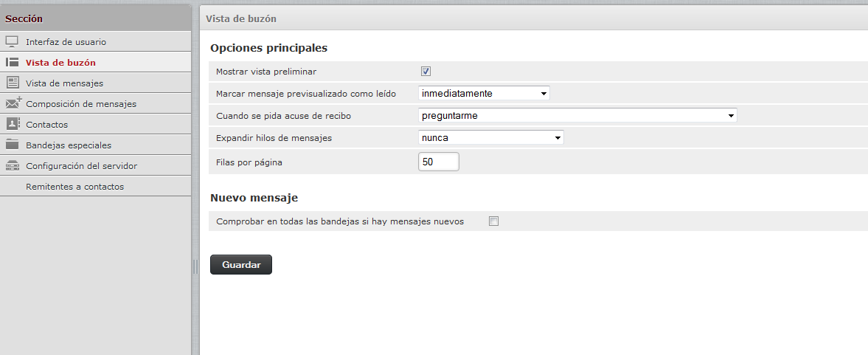Click the Filas por página input field
Screen dimensions: 868x355
pos(439,162)
